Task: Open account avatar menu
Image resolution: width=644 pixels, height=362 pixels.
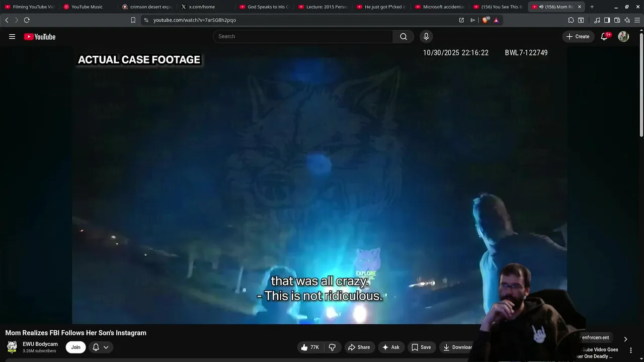Action: pyautogui.click(x=623, y=36)
